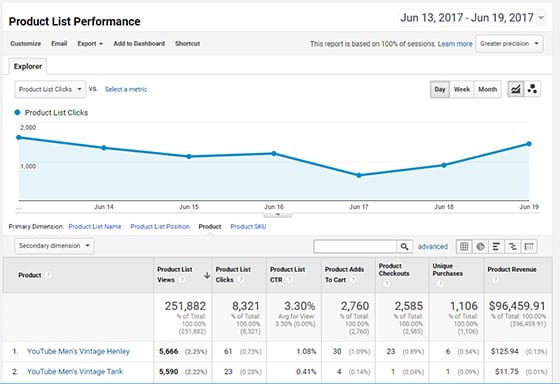Click Customize in the report toolbar
The height and width of the screenshot is (384, 560).
coord(25,44)
